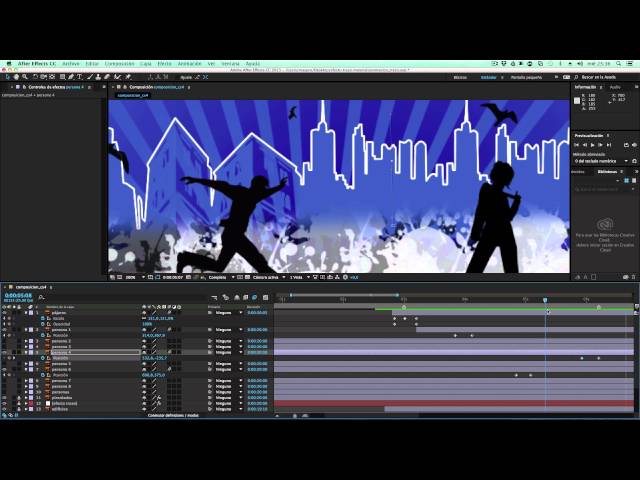The image size is (640, 480).
Task: Delete item using Libraries trash icon
Action: 634,277
